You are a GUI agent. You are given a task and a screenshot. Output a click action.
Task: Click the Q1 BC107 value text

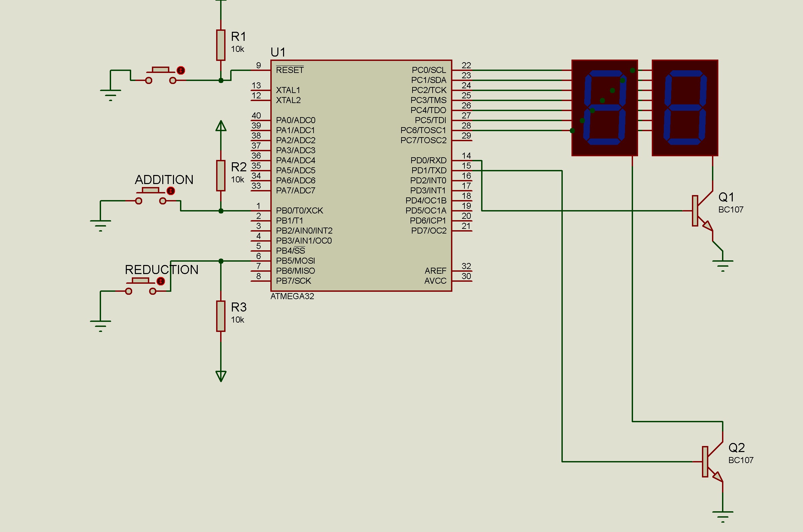[x=731, y=210]
